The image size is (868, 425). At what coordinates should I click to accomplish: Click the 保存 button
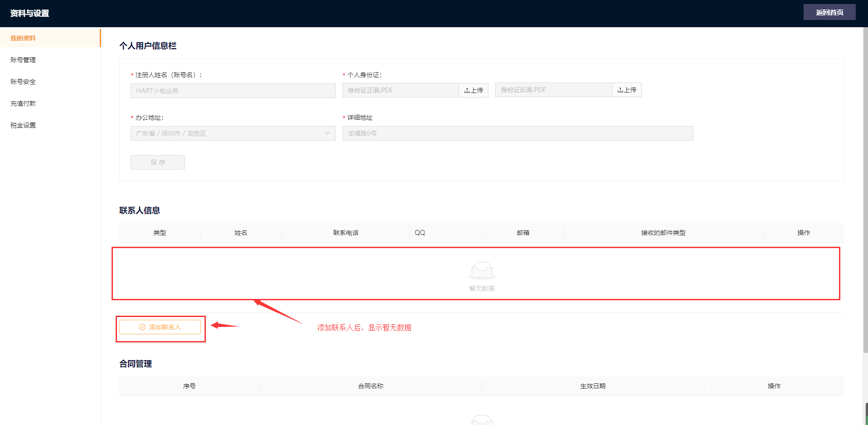tap(157, 162)
